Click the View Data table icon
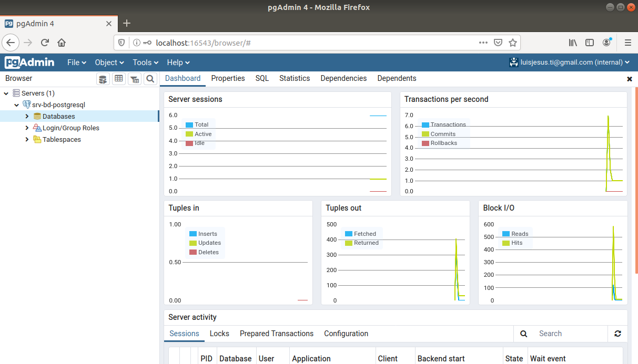The width and height of the screenshot is (638, 364). [119, 79]
